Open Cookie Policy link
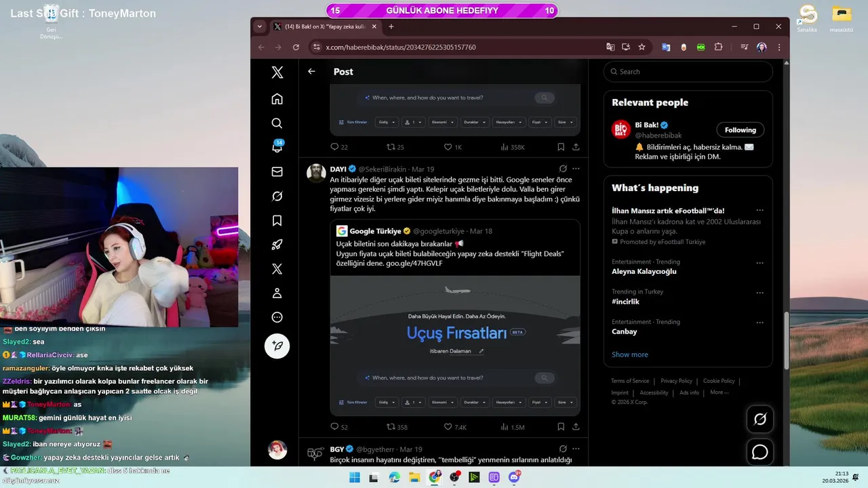Screen dimensions: 868x488 [x=719, y=381]
